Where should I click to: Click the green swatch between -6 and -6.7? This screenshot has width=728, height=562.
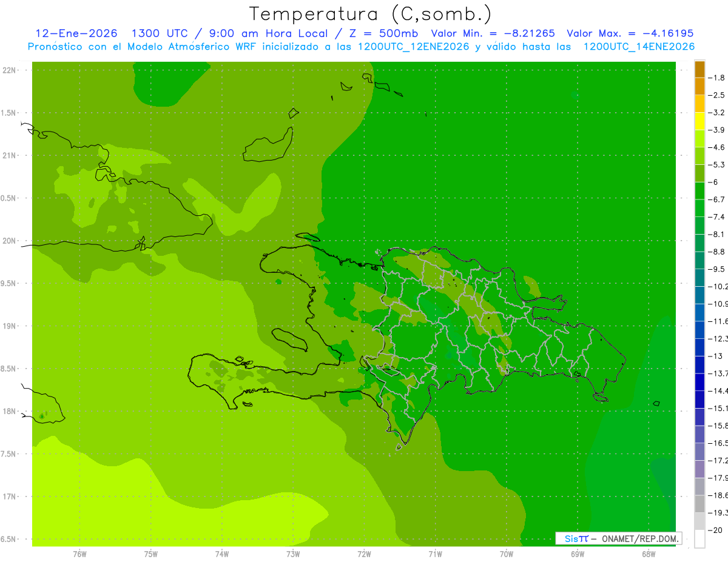(x=699, y=190)
